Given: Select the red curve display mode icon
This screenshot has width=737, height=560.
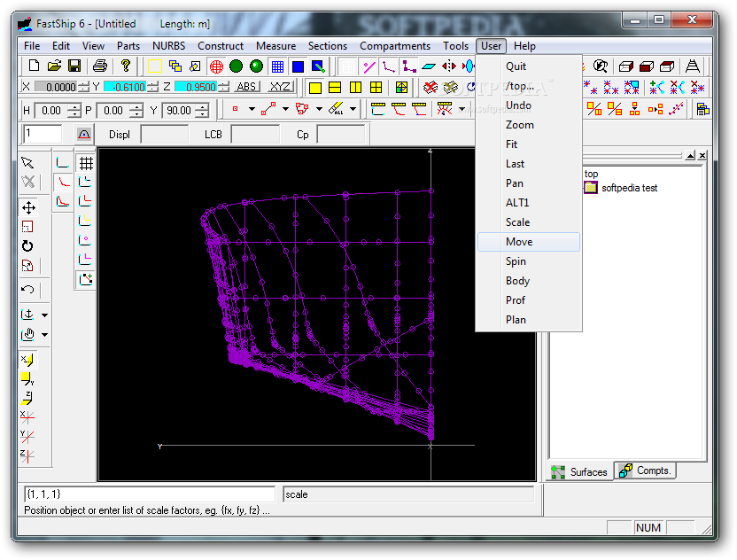Looking at the screenshot, I should [x=63, y=182].
